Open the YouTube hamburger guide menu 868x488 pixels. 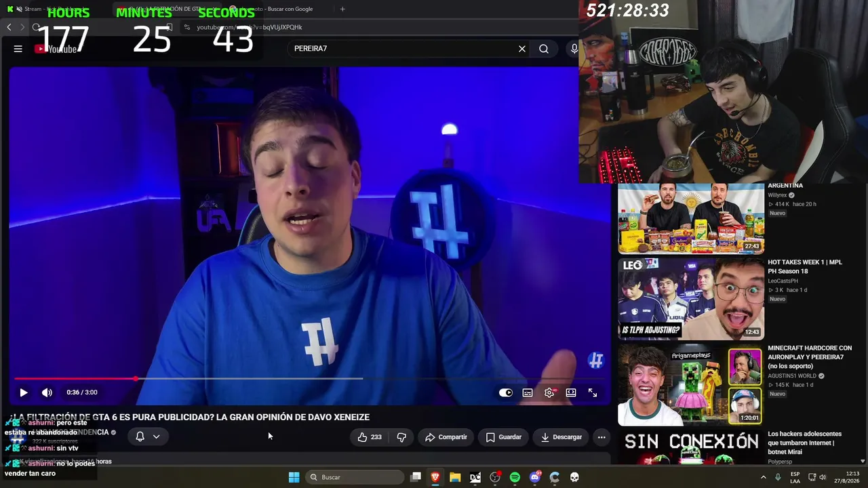18,49
